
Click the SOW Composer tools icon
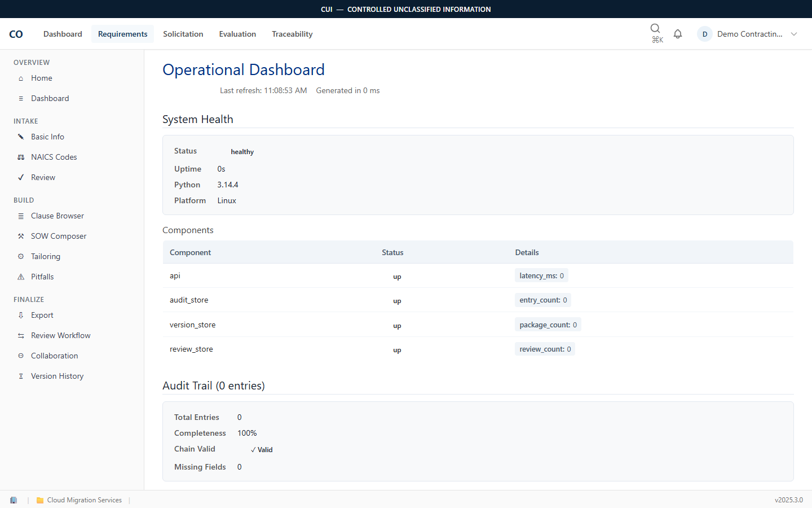click(x=21, y=237)
